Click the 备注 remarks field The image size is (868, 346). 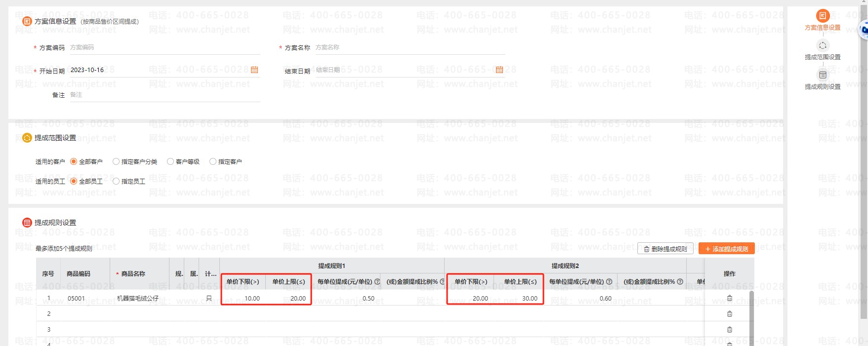(x=164, y=95)
